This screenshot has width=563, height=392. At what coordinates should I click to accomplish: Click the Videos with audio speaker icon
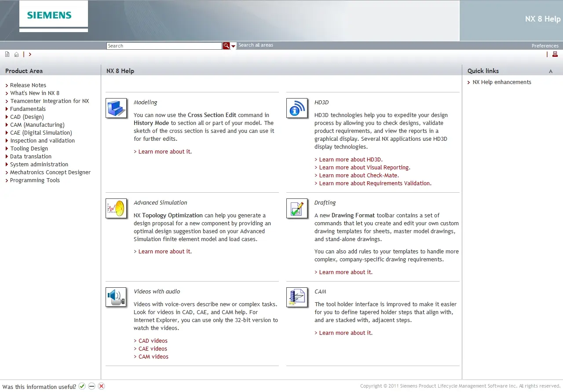pos(116,297)
